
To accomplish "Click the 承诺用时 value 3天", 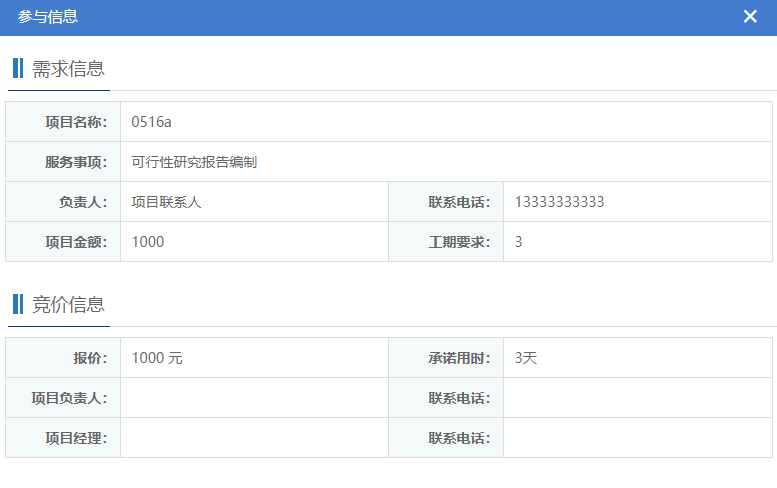I will [526, 358].
